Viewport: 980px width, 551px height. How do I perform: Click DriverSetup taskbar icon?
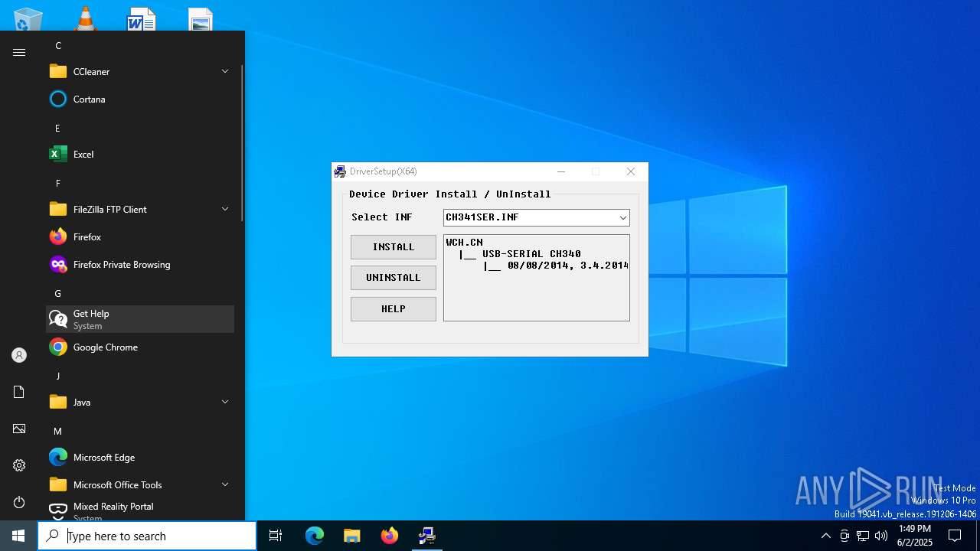tap(427, 536)
